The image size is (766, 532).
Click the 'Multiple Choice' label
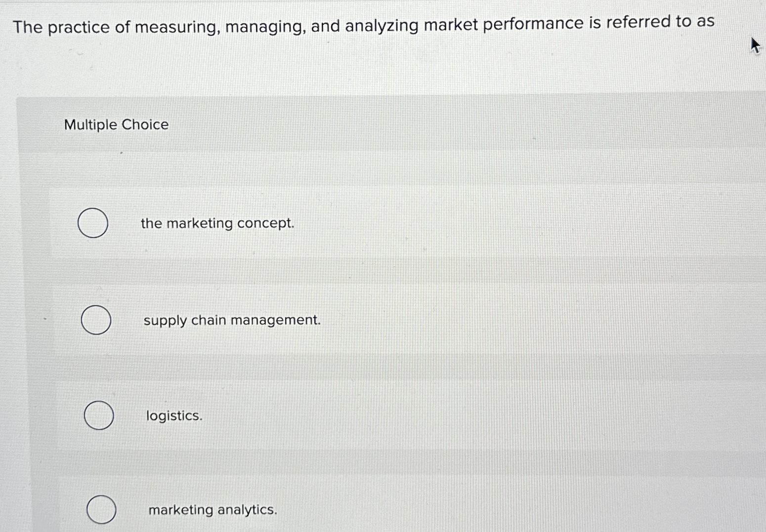pos(116,124)
